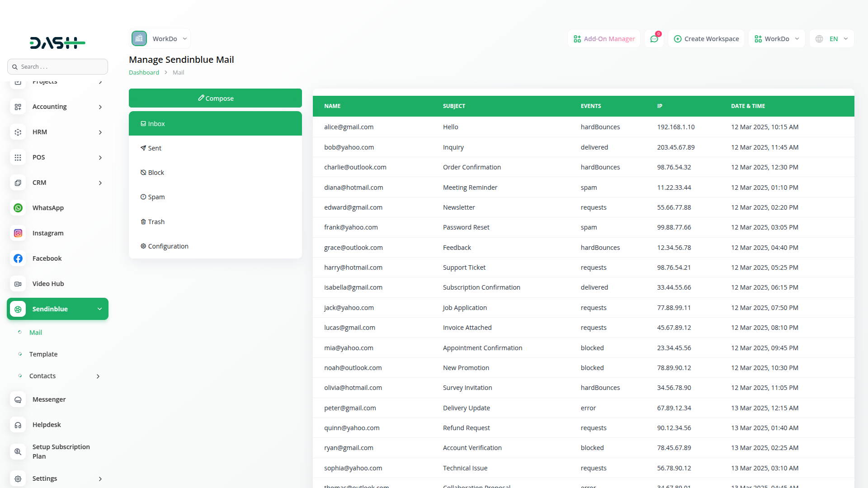Open the WorkDo user profile dropdown
Screen dimensions: 868x488
[x=777, y=39]
